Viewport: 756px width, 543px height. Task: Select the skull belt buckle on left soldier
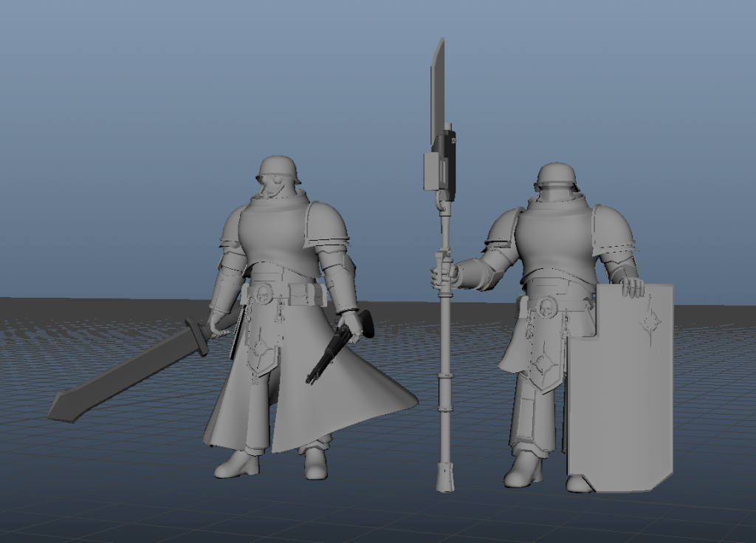[263, 294]
